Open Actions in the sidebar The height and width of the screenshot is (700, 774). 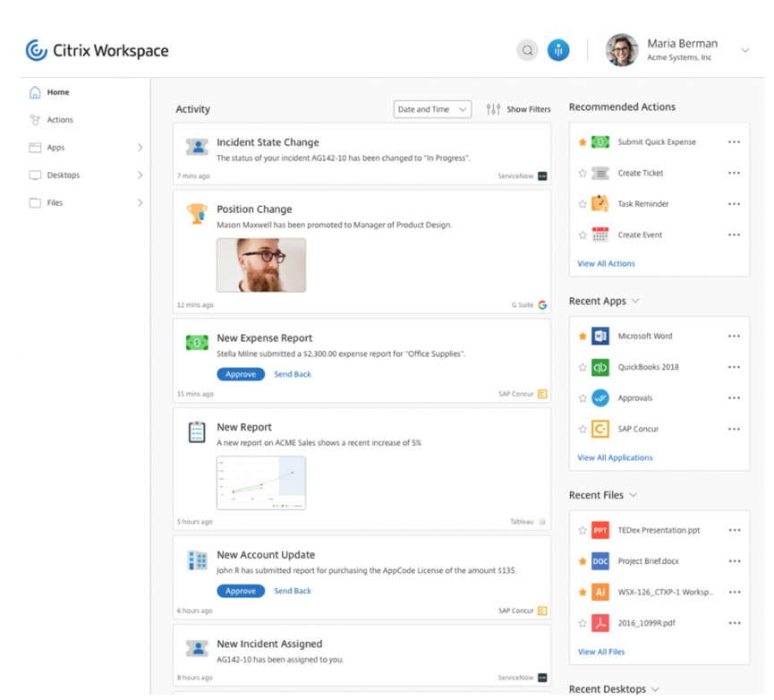pyautogui.click(x=51, y=120)
